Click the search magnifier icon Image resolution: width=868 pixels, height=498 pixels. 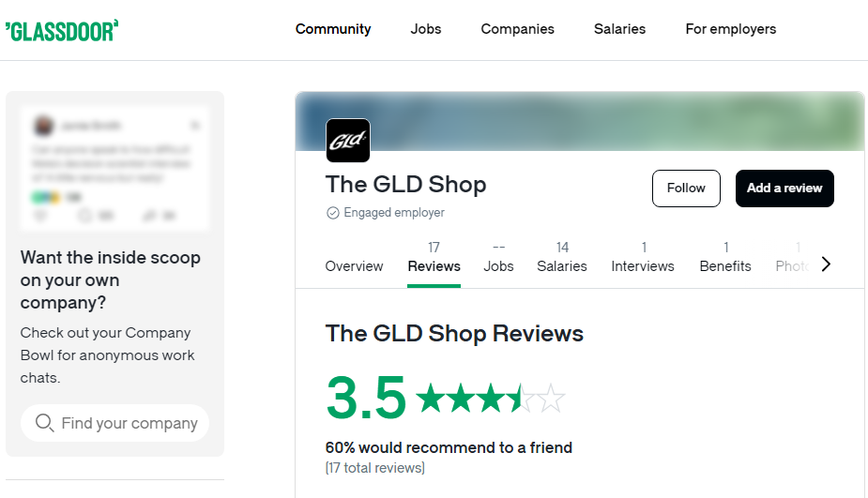pyautogui.click(x=44, y=423)
